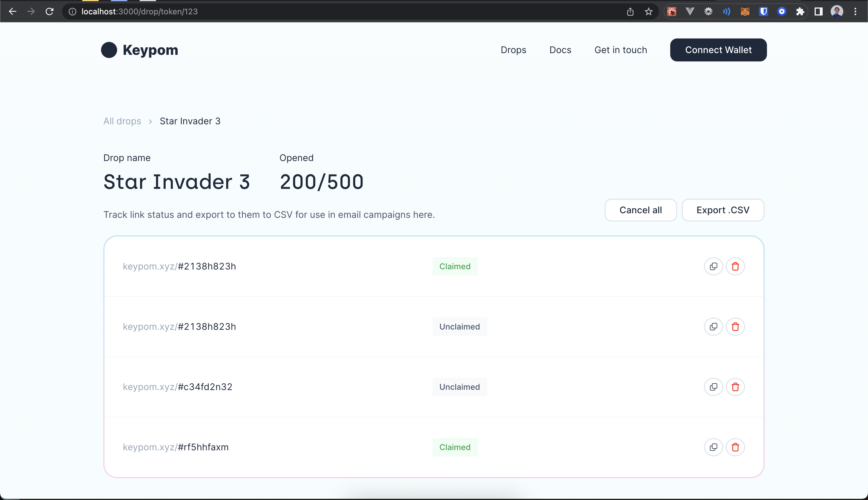Copy the #c34fd2n32 drop link
The width and height of the screenshot is (868, 500).
click(x=713, y=387)
